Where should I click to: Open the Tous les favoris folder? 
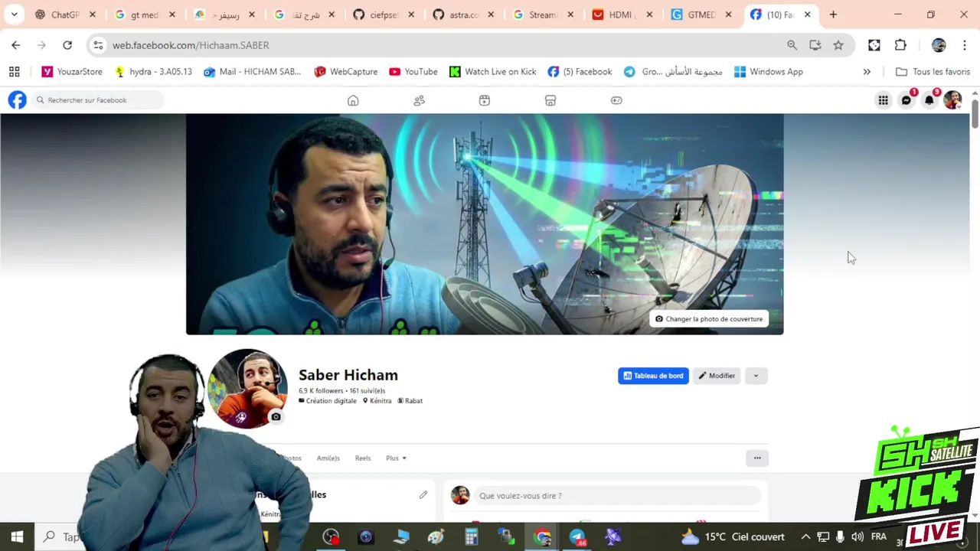933,72
